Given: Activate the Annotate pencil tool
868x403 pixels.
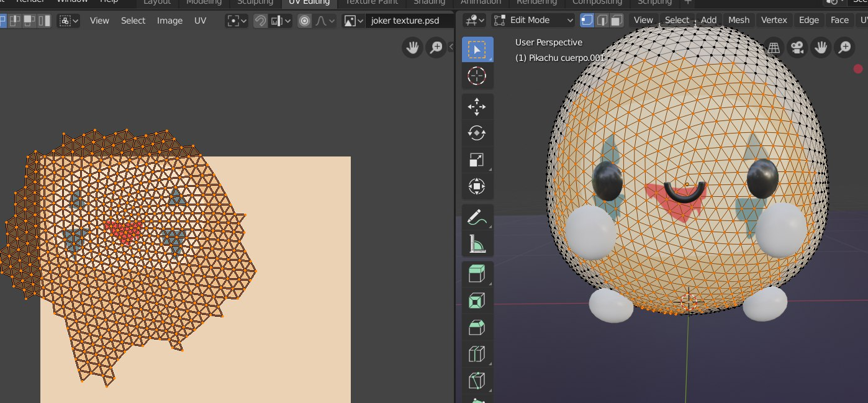Looking at the screenshot, I should [x=477, y=218].
